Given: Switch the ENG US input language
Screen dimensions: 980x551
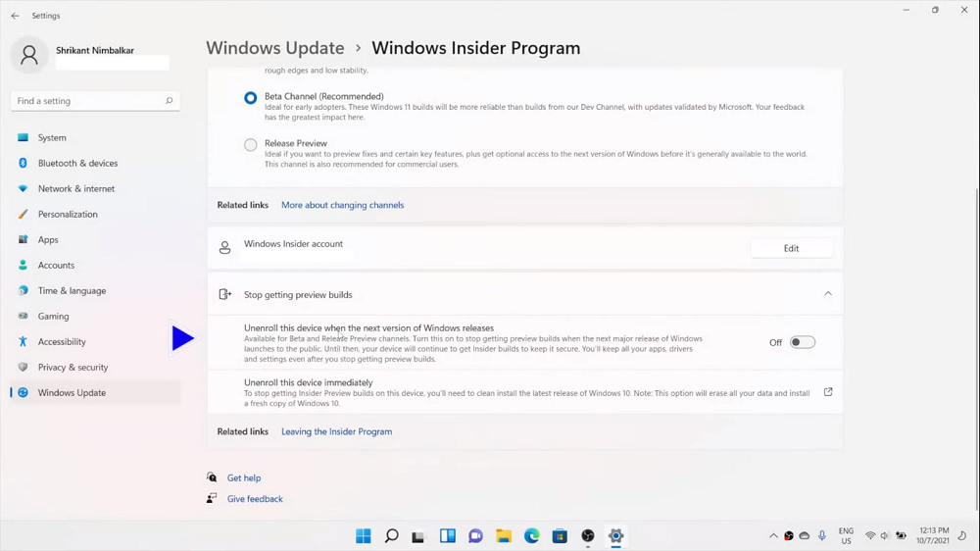Looking at the screenshot, I should [846, 536].
